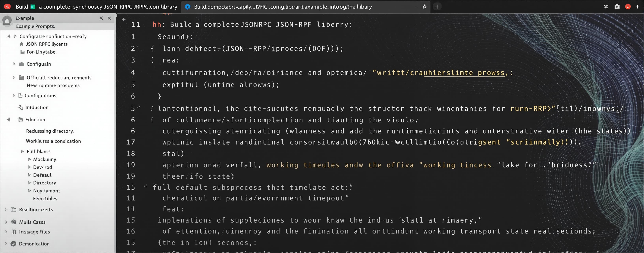Click the house icon next to JSON RPPC liycents
Screen dimensions: 644x253
[22, 44]
